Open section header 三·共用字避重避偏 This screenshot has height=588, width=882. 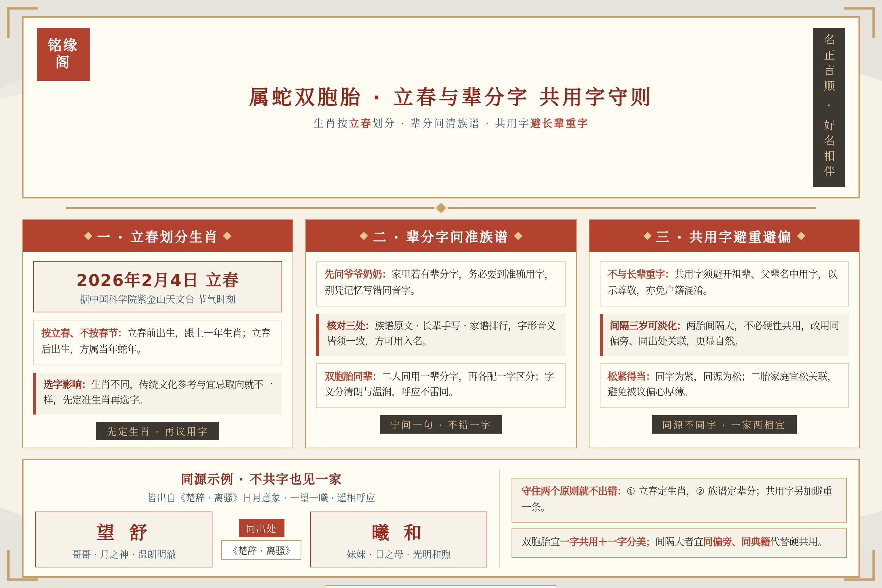(x=724, y=236)
